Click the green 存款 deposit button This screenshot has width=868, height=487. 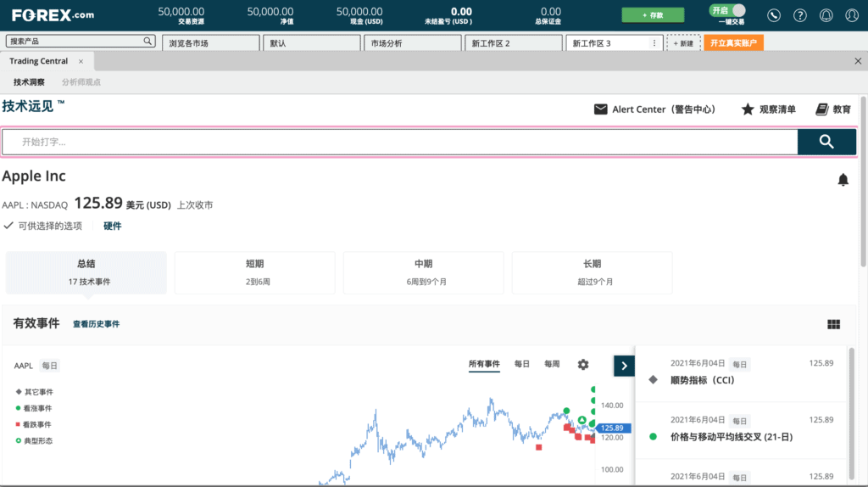[x=653, y=15]
